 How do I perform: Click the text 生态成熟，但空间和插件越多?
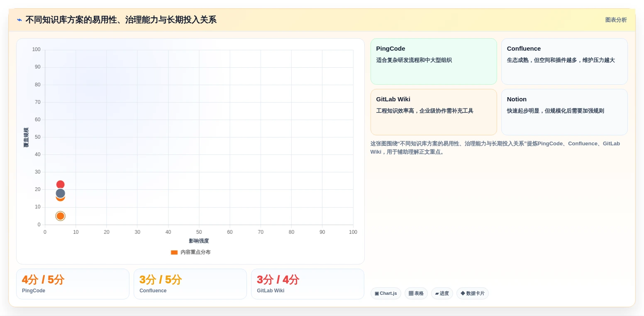point(561,60)
